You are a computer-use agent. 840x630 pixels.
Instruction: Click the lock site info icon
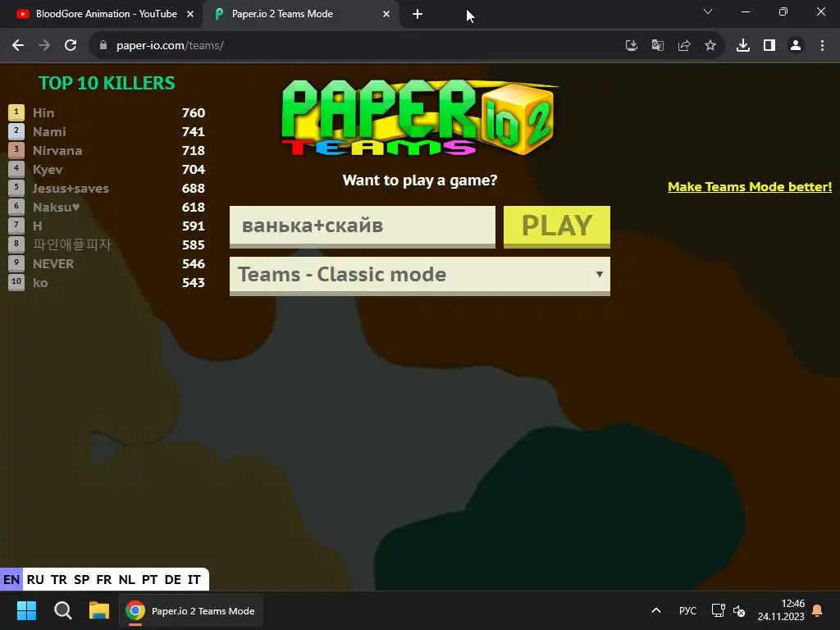[103, 46]
